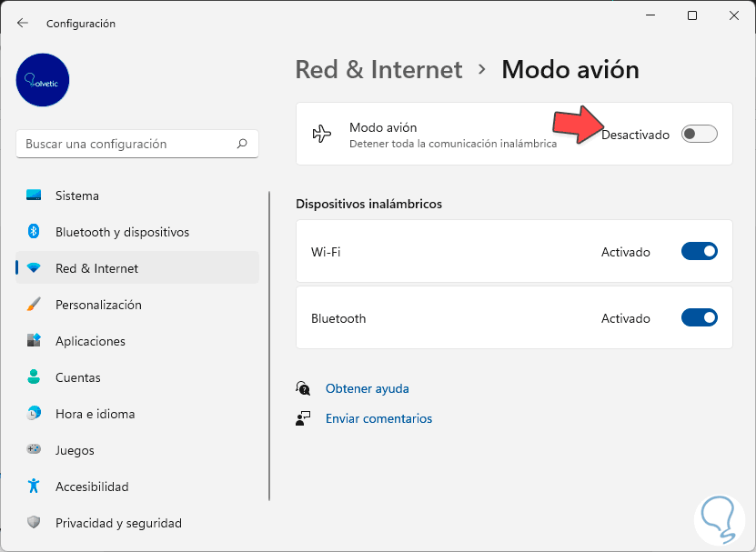Screen dimensions: 756x552
Task: Go to Red & Internet breadcrumb
Action: tap(378, 70)
